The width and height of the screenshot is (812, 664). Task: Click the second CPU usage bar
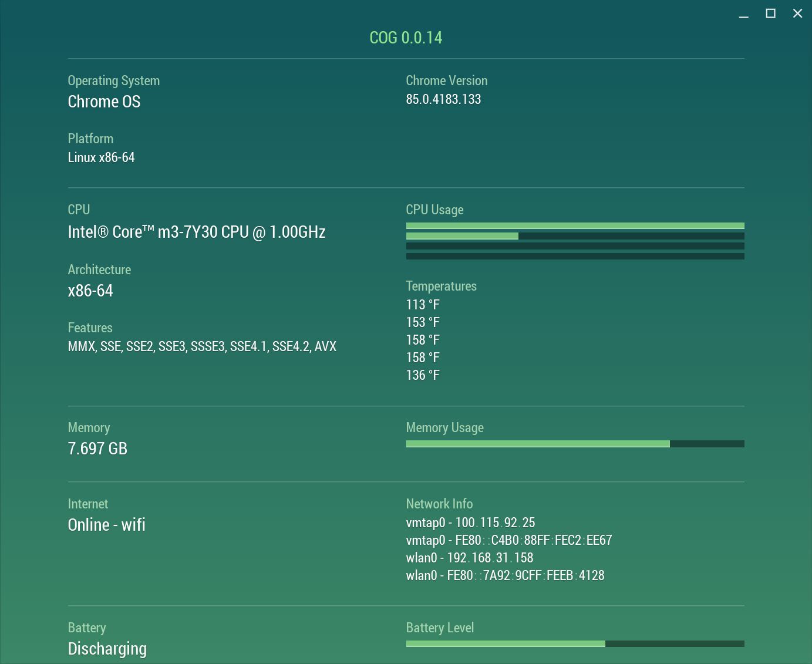pos(575,236)
